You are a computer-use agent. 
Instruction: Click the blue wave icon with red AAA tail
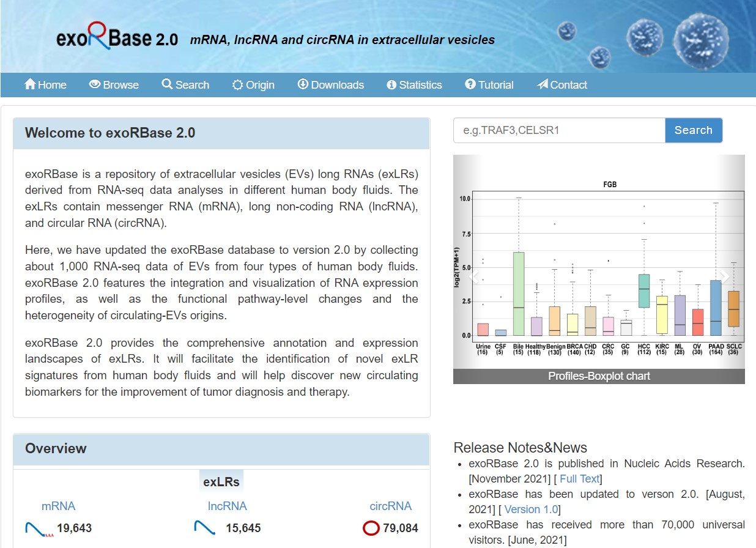[39, 528]
